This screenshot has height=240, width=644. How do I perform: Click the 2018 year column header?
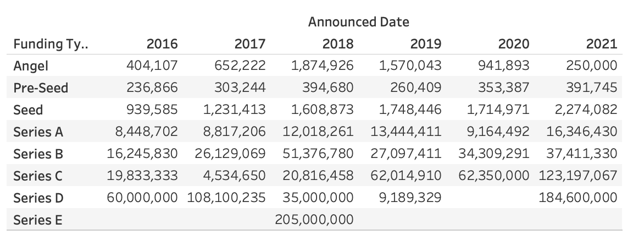(338, 44)
